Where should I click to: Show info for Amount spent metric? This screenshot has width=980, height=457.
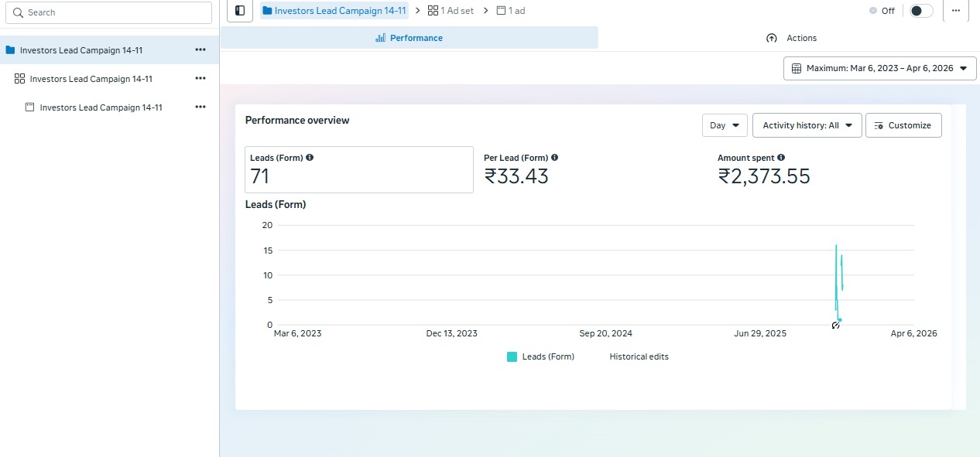coord(781,157)
